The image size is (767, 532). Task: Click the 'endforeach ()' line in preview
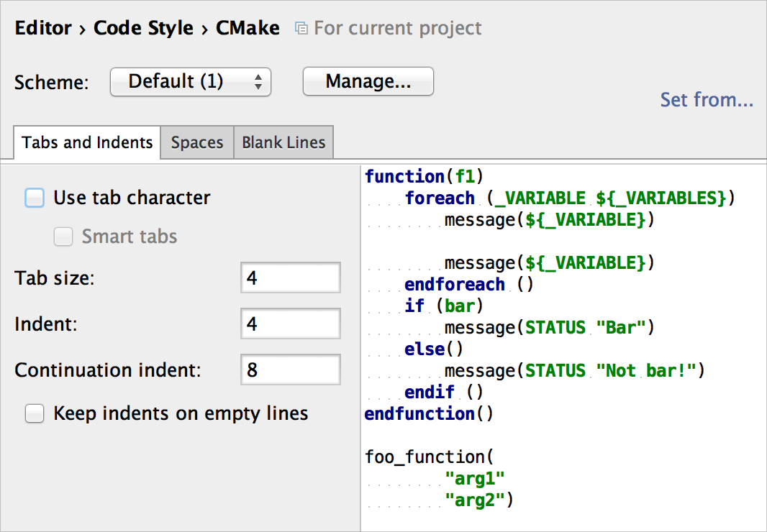pos(468,284)
